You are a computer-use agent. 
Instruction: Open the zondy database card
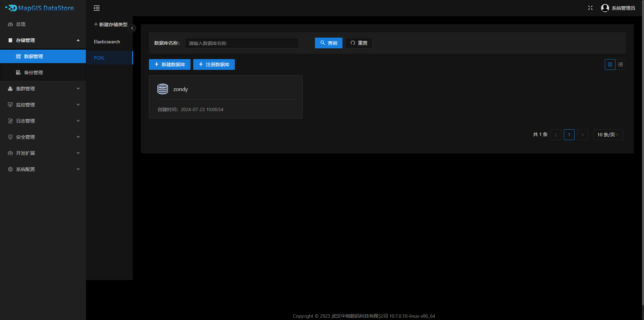226,97
